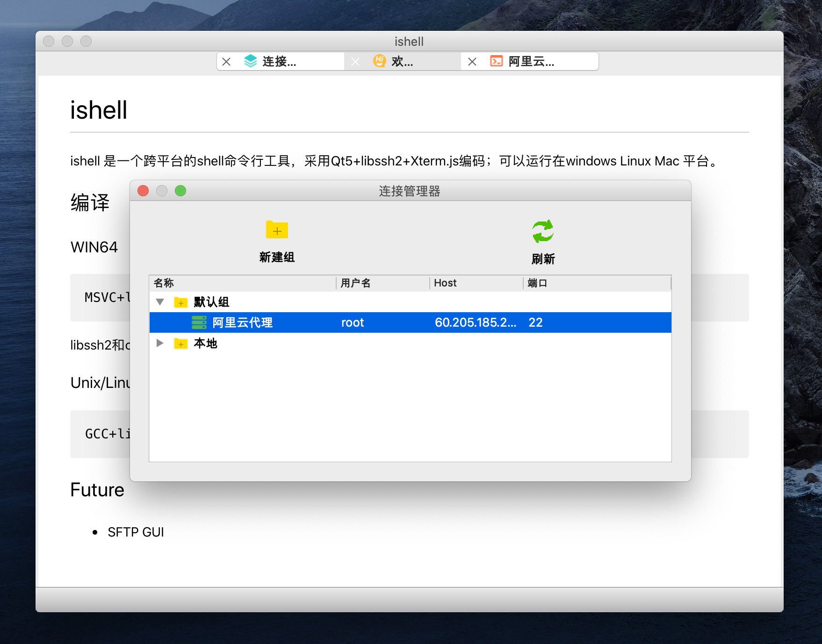This screenshot has height=644, width=822.
Task: Click the server icon beside 阿里云代理
Action: pyautogui.click(x=198, y=322)
